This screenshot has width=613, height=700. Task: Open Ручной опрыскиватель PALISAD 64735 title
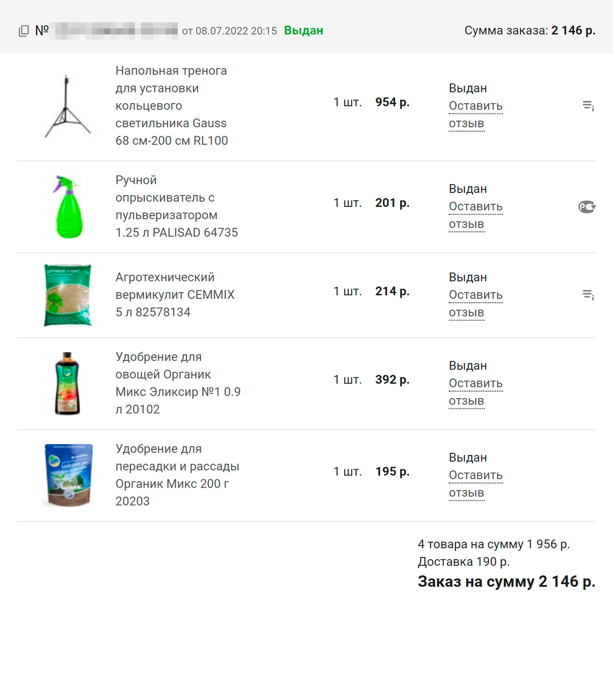[177, 206]
